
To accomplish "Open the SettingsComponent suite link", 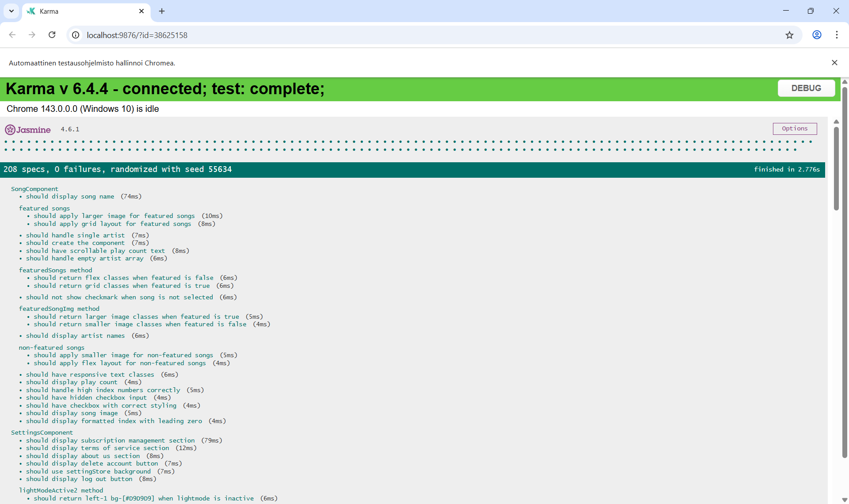I will [x=42, y=432].
